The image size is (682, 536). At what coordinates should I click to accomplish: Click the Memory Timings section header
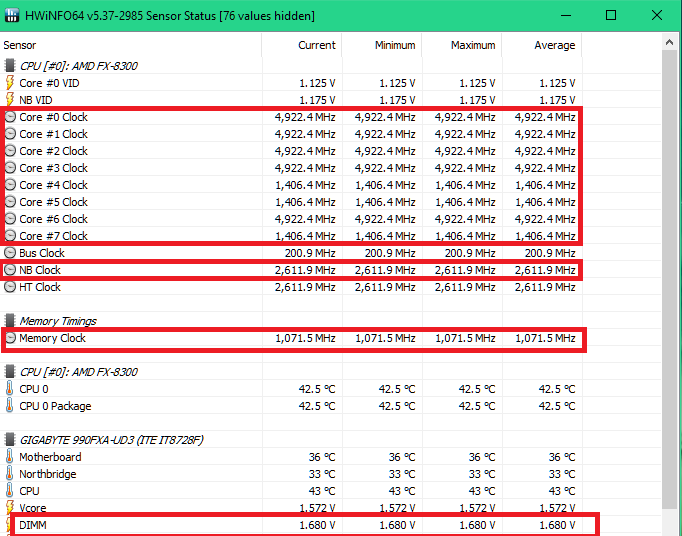pos(58,321)
